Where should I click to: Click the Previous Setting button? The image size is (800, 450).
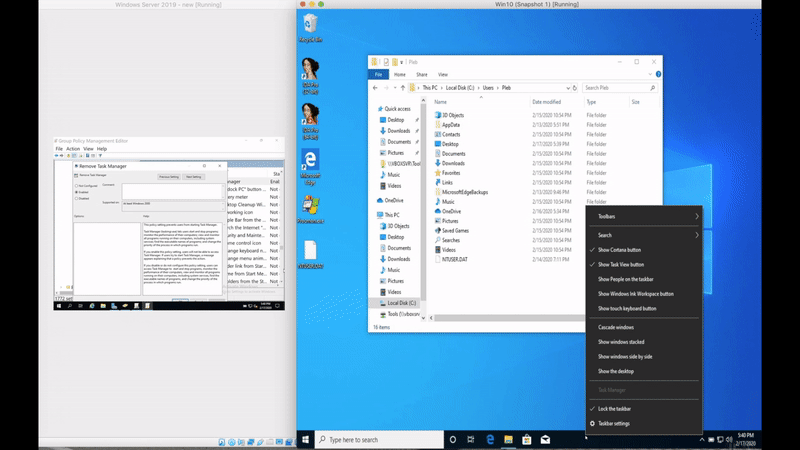pos(168,177)
